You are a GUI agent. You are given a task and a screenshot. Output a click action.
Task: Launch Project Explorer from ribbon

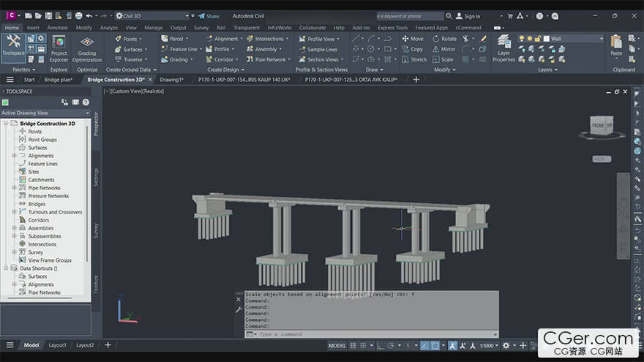click(x=59, y=49)
